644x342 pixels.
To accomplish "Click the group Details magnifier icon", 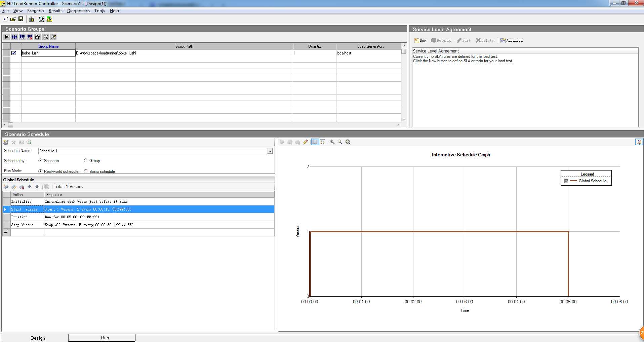I will [x=45, y=37].
